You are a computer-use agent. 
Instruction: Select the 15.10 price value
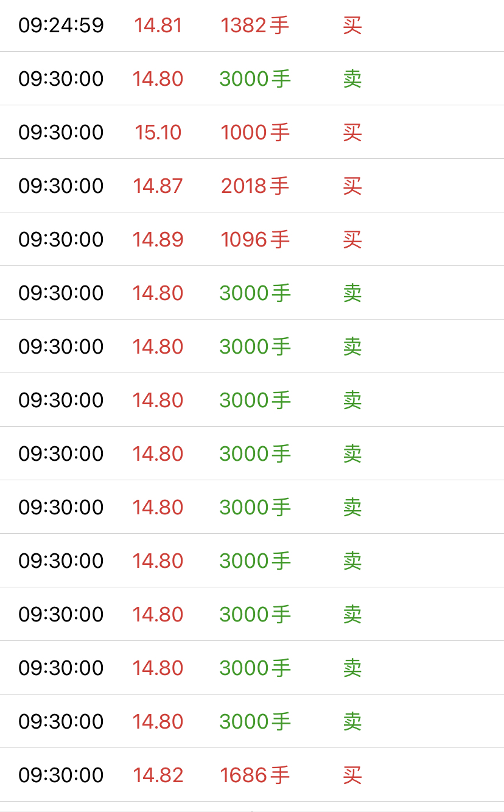click(158, 133)
